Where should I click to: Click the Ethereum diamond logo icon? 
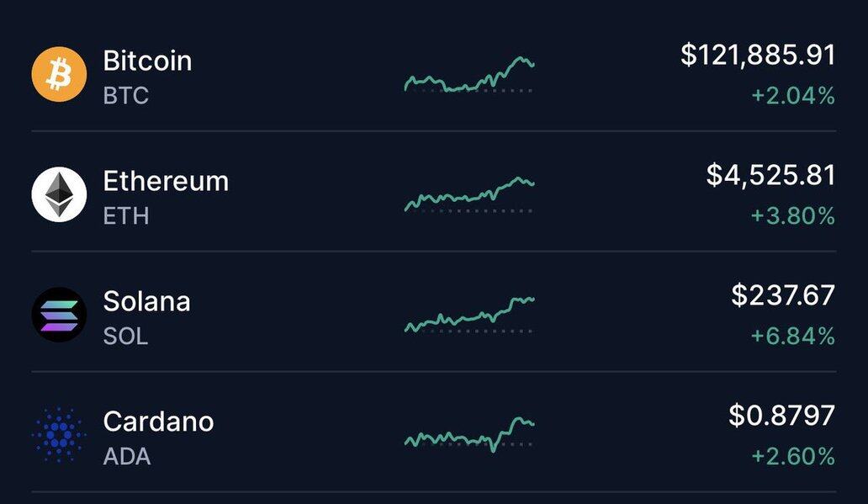pos(59,194)
